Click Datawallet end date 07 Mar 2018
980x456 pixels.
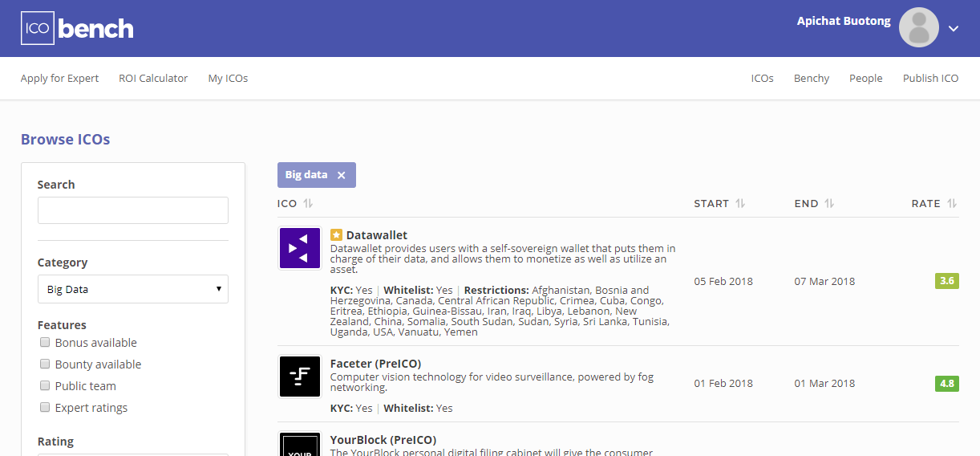tap(824, 281)
